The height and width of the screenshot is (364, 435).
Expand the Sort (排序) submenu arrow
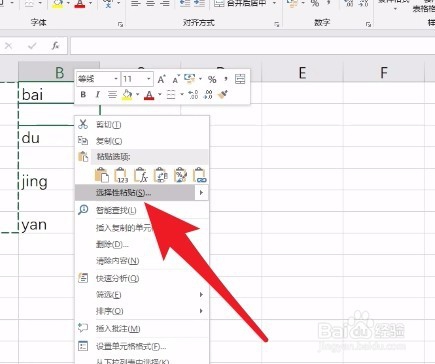(x=201, y=311)
